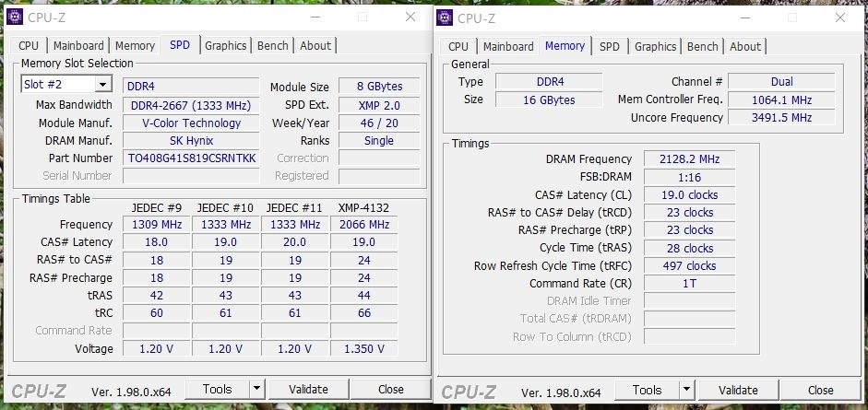Click the V-Color Technology manufacturer field
This screenshot has height=410, width=868.
191,123
